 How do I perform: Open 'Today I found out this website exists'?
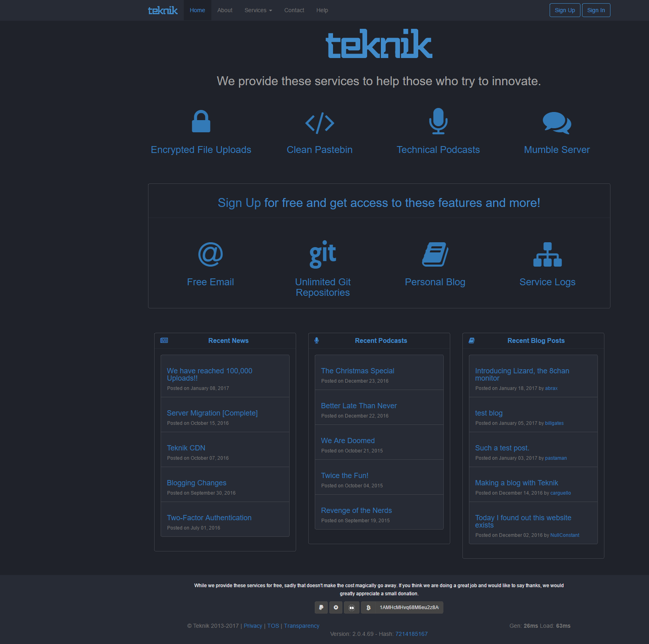[x=523, y=521]
